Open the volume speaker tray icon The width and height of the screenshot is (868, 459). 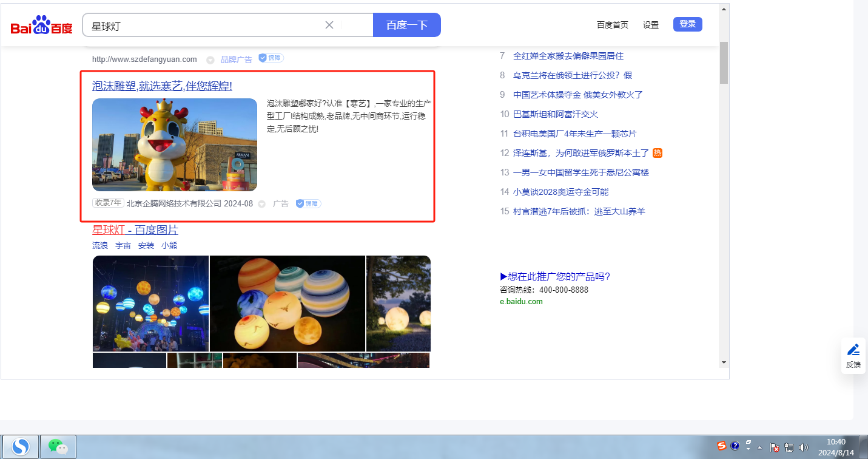pyautogui.click(x=804, y=447)
